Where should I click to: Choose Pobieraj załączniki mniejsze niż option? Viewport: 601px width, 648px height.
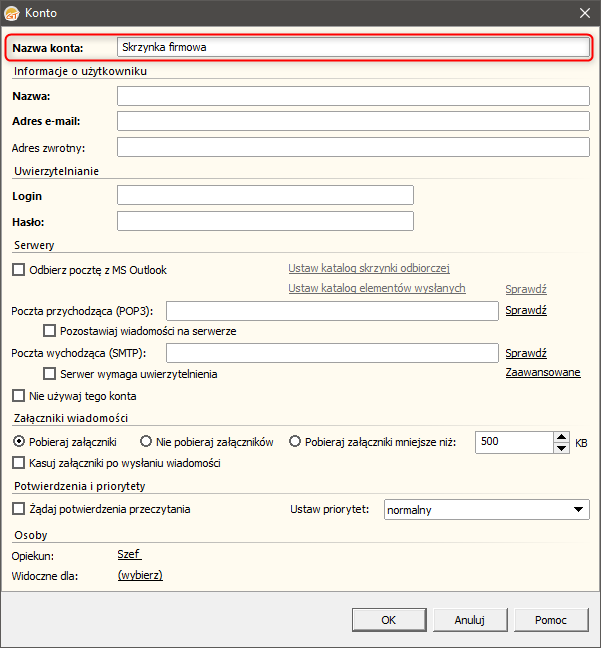pyautogui.click(x=295, y=441)
